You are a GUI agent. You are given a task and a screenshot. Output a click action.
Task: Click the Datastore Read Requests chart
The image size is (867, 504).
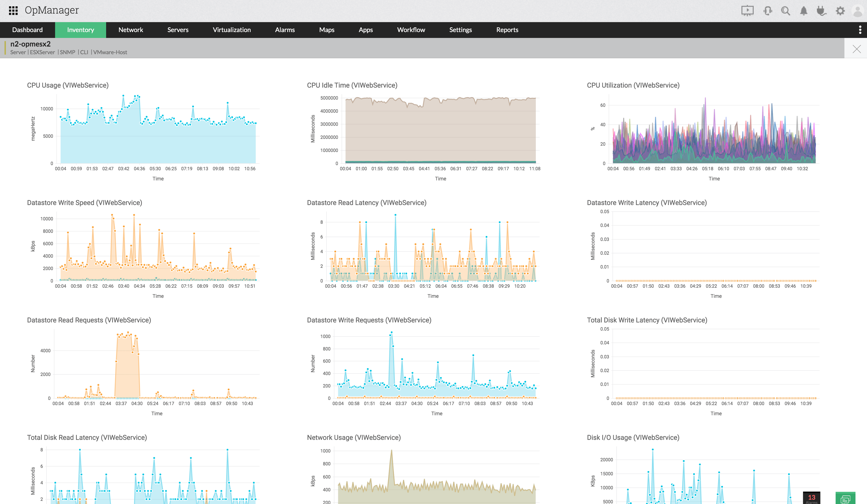coord(156,368)
